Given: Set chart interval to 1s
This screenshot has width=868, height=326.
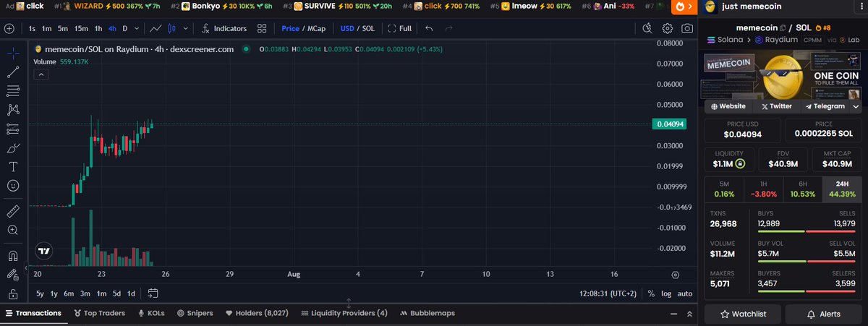Looking at the screenshot, I should (x=33, y=29).
